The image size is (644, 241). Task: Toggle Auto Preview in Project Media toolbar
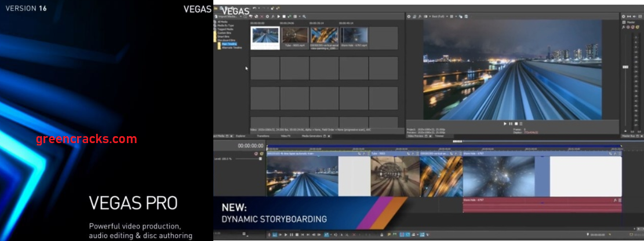[290, 16]
